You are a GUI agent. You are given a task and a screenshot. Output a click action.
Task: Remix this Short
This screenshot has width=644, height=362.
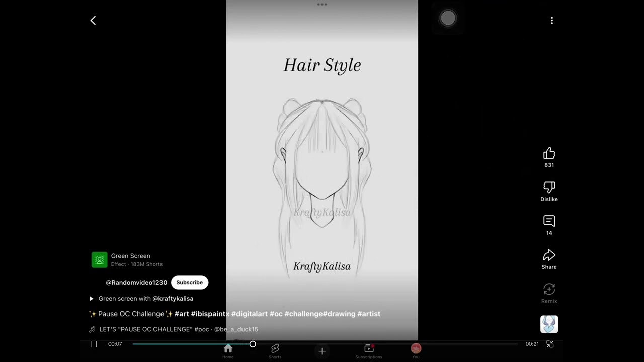pos(549,289)
